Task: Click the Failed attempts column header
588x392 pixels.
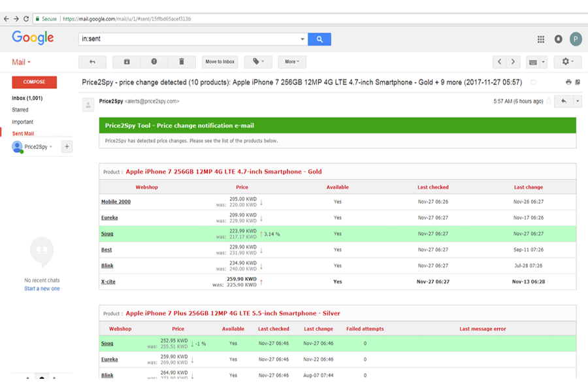Action: coord(365,329)
